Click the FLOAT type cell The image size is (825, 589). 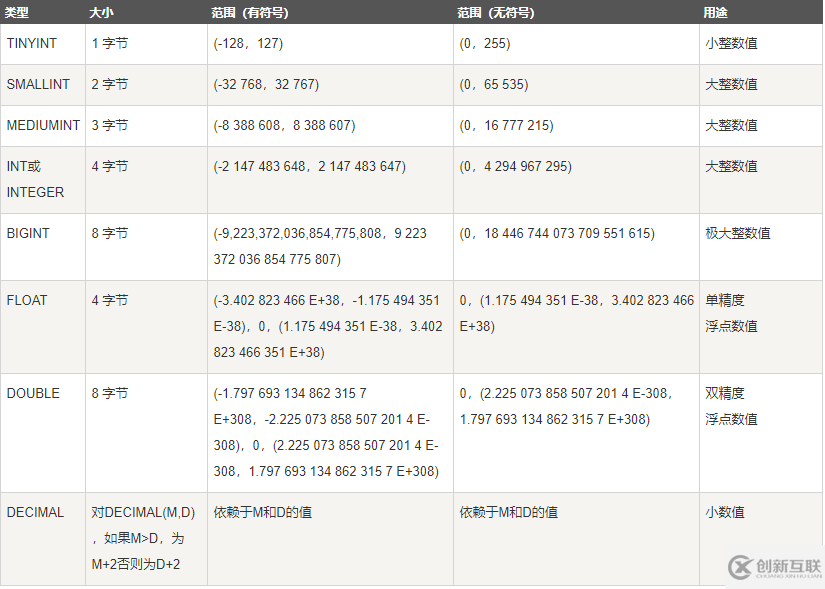pos(27,300)
